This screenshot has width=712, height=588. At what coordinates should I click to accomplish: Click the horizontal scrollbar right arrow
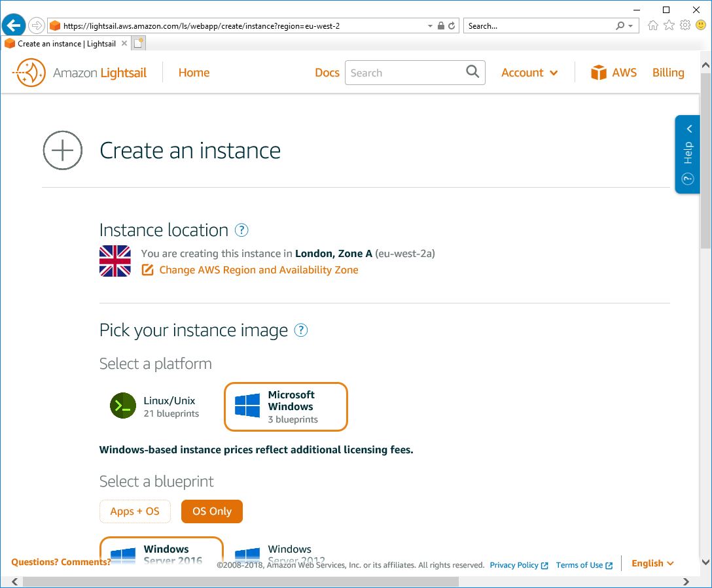point(686,581)
